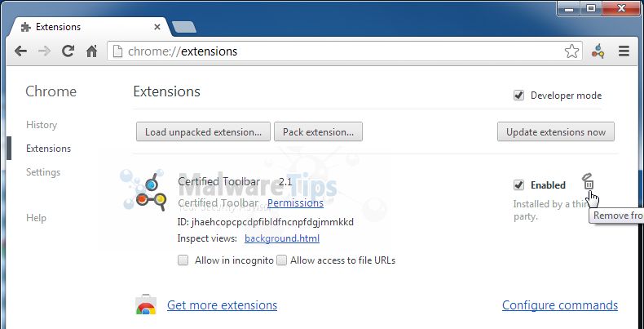644x329 pixels.
Task: Remove Certified Toolbar using the trash icon
Action: 589,184
